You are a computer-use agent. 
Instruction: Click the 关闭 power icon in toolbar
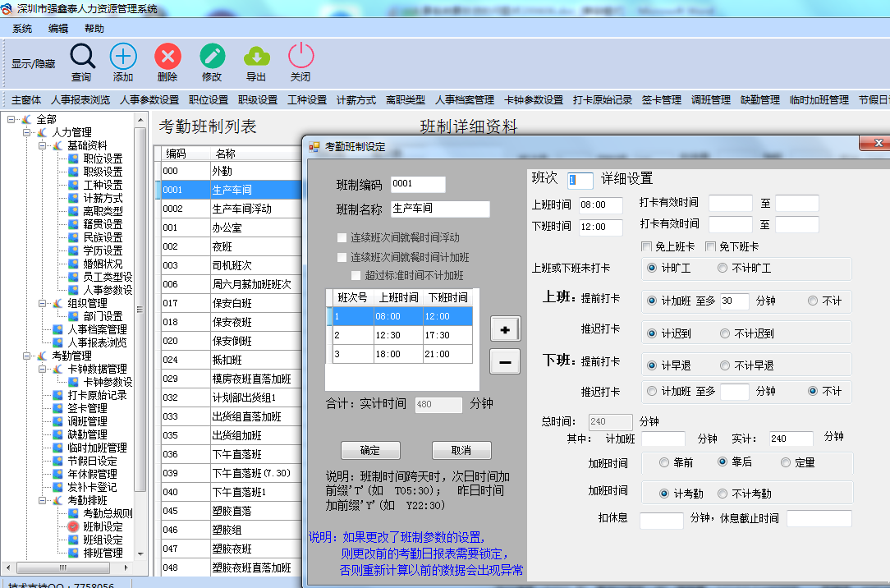(x=300, y=57)
